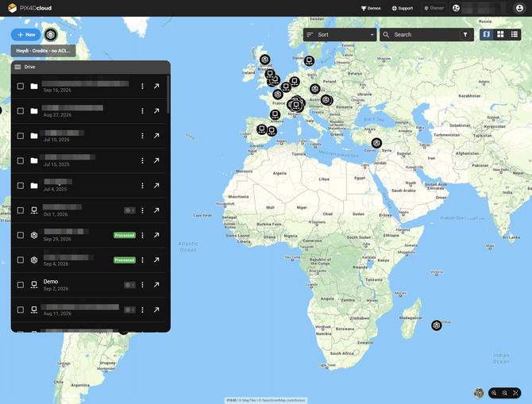The width and height of the screenshot is (532, 404).
Task: Open more options for Aug 27, 2026 folder
Action: point(142,111)
